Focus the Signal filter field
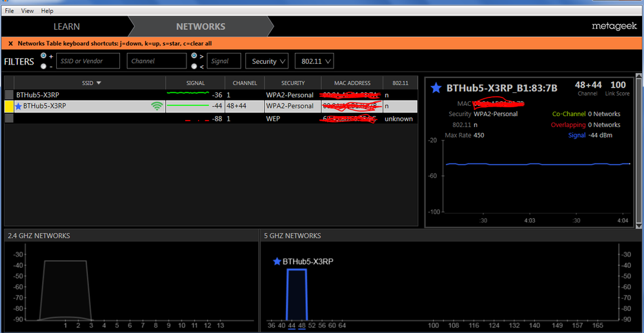Image resolution: width=644 pixels, height=333 pixels. coord(224,61)
